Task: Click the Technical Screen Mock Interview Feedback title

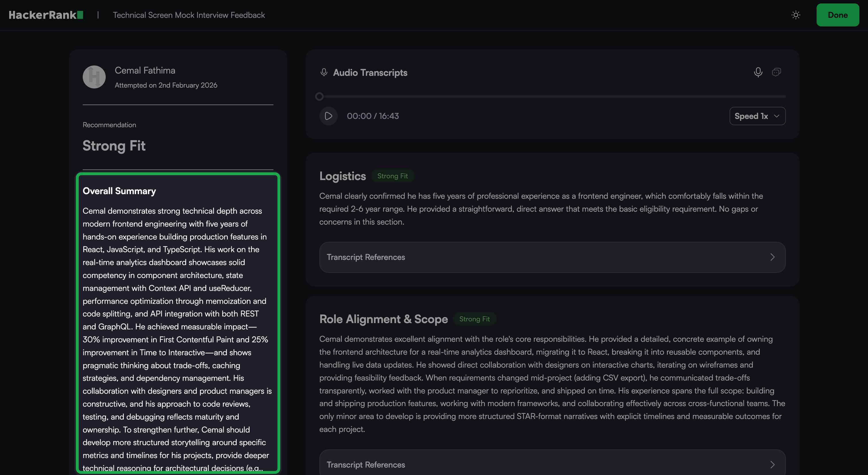Action: (x=189, y=15)
